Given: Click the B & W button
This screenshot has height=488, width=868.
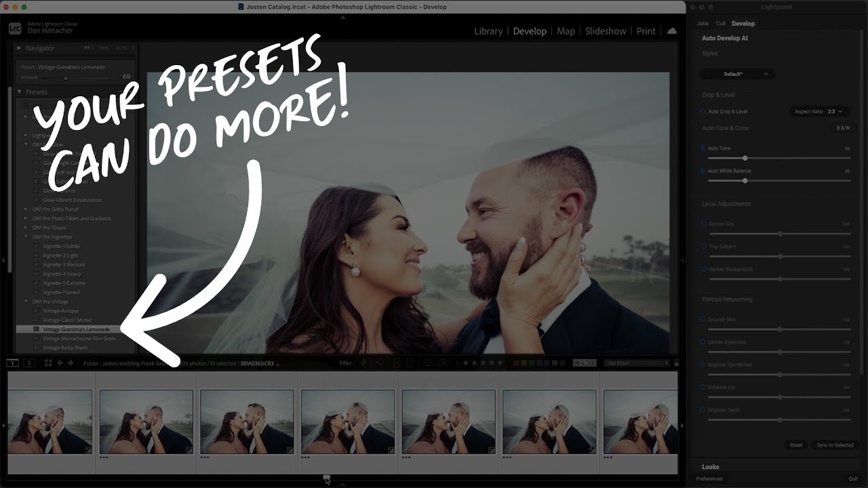Looking at the screenshot, I should [x=843, y=128].
